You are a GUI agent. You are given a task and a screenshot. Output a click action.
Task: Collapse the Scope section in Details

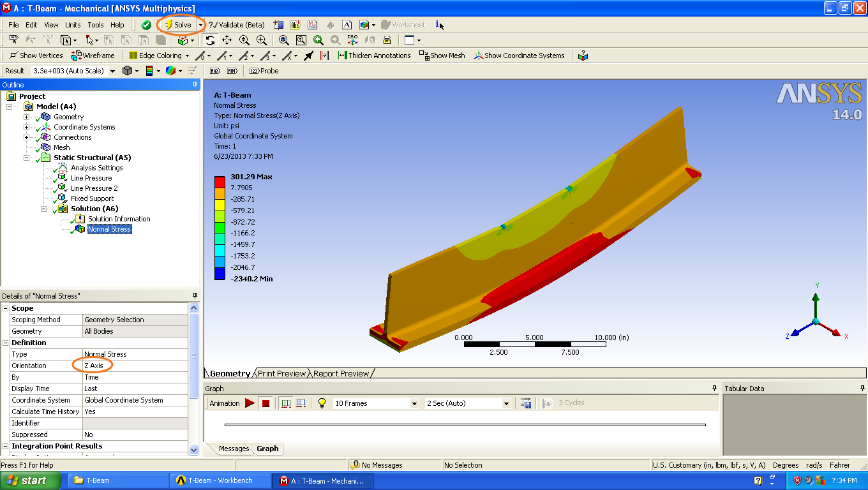click(x=6, y=308)
